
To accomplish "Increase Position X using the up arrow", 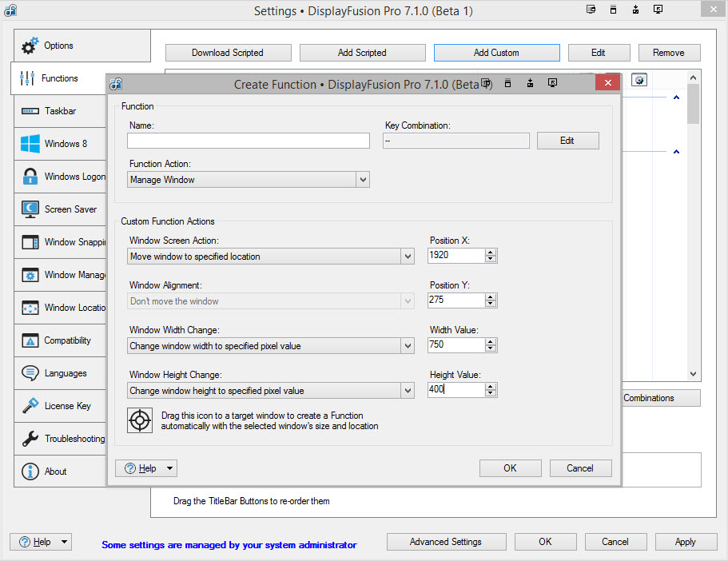I will point(491,253).
